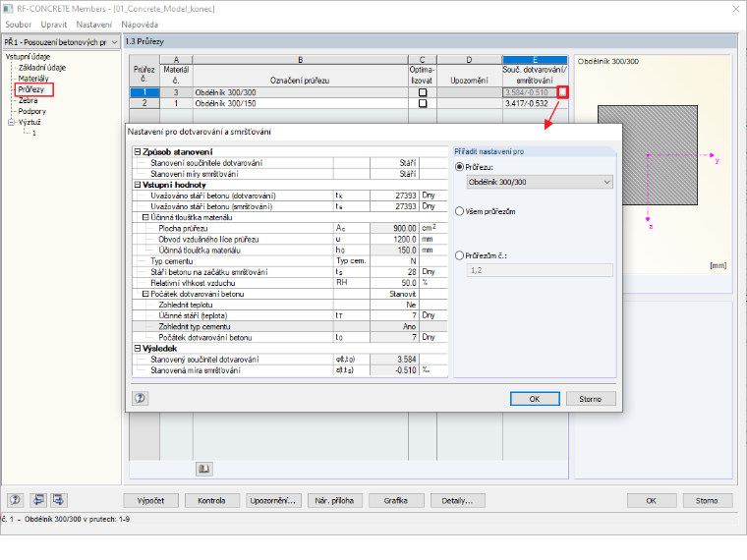
Task: Select Podpory in the tree
Action: click(31, 111)
